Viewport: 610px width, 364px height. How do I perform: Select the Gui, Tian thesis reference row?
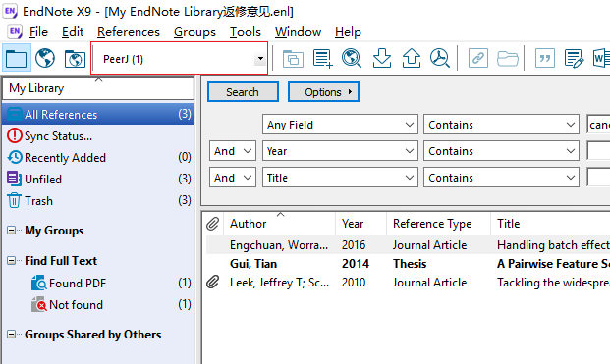pos(408,264)
